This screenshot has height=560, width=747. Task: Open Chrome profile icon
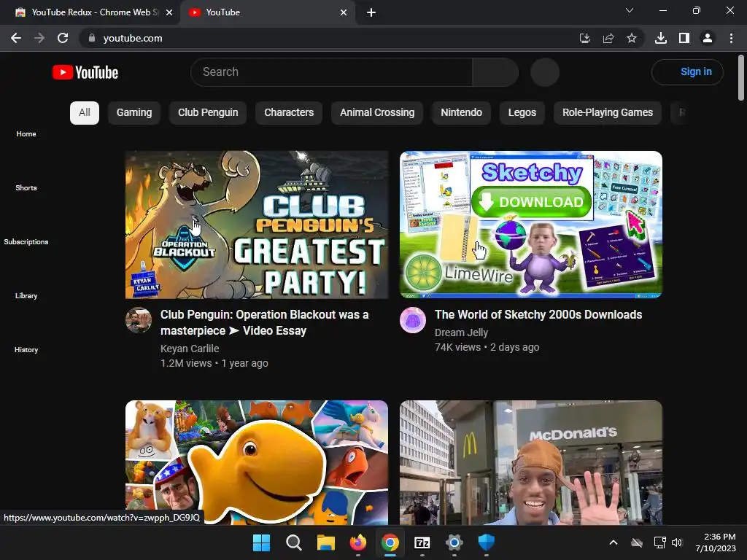click(708, 38)
